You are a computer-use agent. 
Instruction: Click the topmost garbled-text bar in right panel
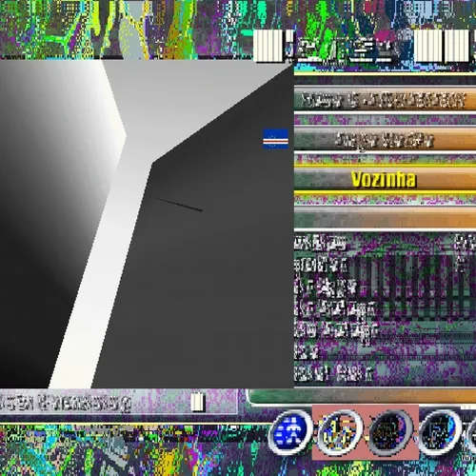click(385, 100)
